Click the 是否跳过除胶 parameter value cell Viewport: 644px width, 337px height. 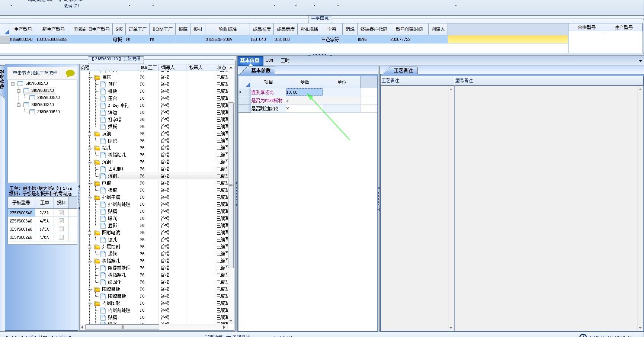click(304, 109)
